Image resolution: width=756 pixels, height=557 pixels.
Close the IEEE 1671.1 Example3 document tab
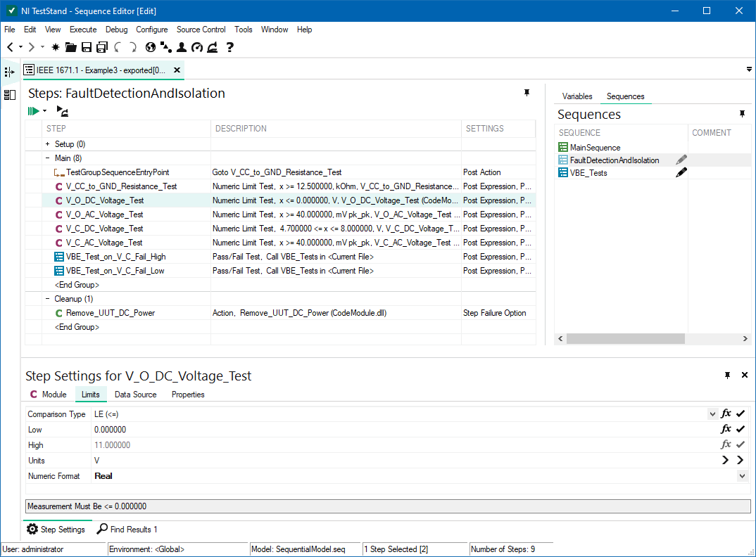(177, 70)
